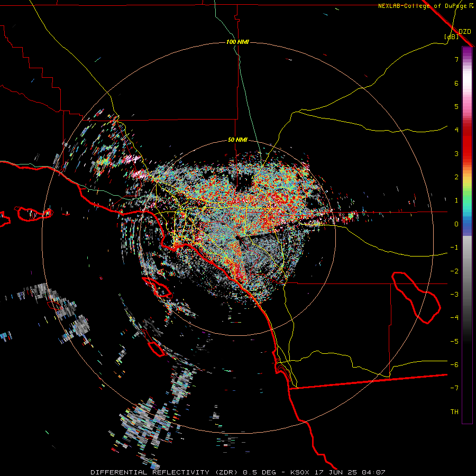Click the -3 value on color scale

tap(454, 295)
